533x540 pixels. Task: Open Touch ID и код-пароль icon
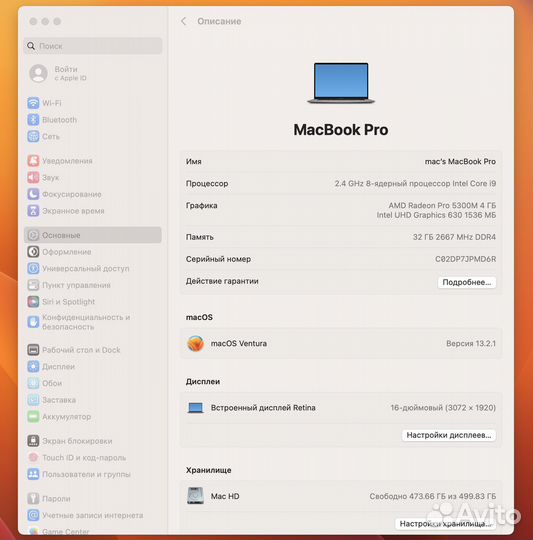click(x=33, y=458)
